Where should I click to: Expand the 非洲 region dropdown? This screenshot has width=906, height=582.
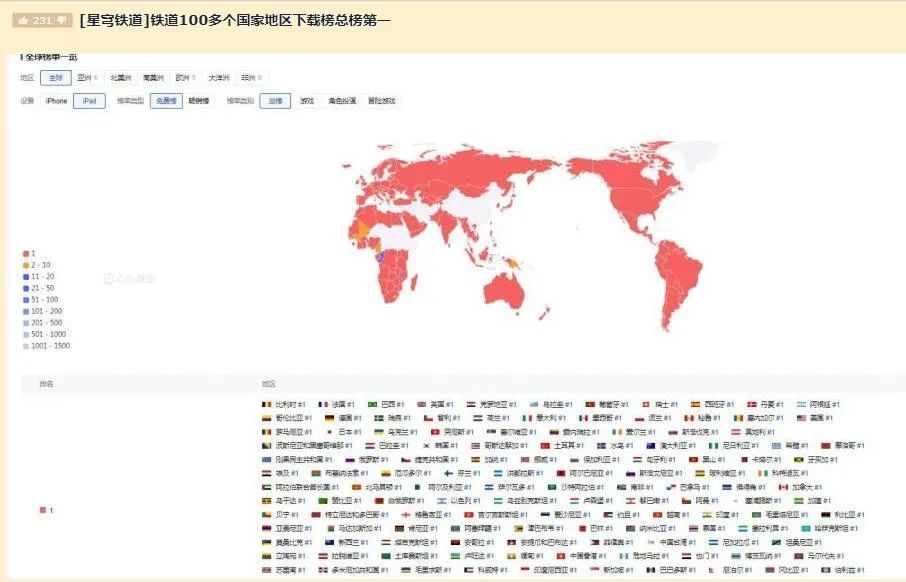(252, 77)
